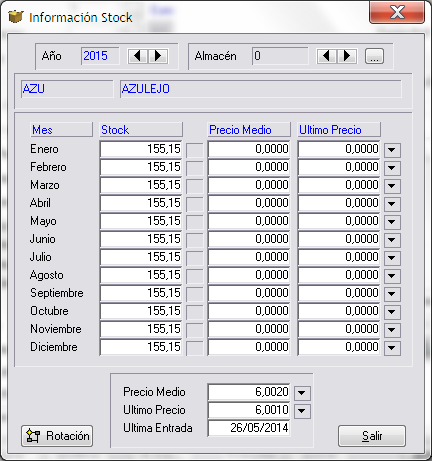Toggle small box beside Mayo stock
Image resolution: width=432 pixels, height=461 pixels.
[x=195, y=222]
